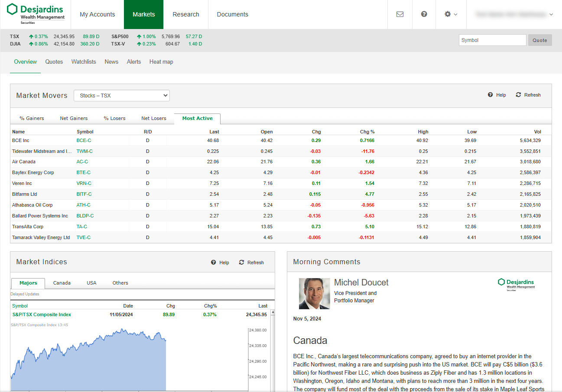Viewport: 562px width, 392px height.
Task: Switch to % Gainers tab
Action: (x=32, y=118)
